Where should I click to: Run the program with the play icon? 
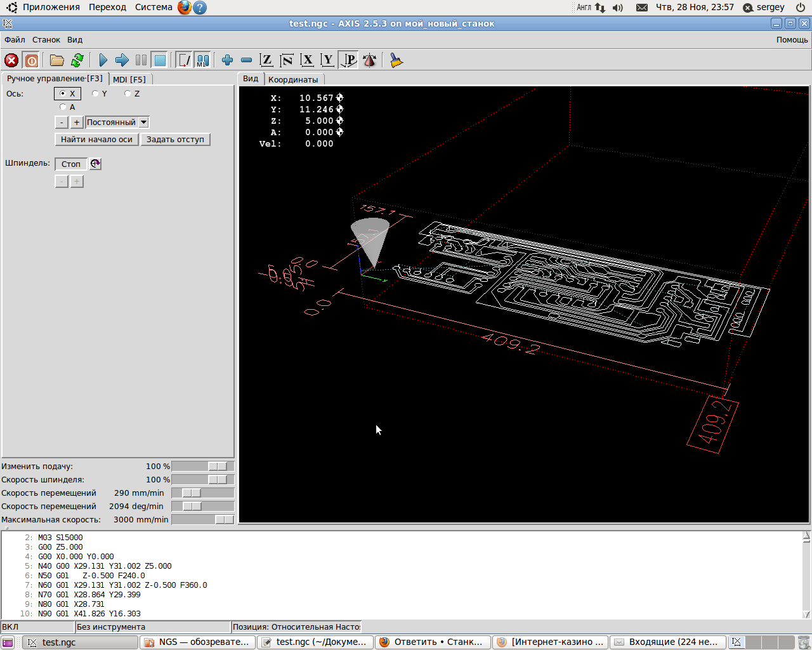coord(103,60)
